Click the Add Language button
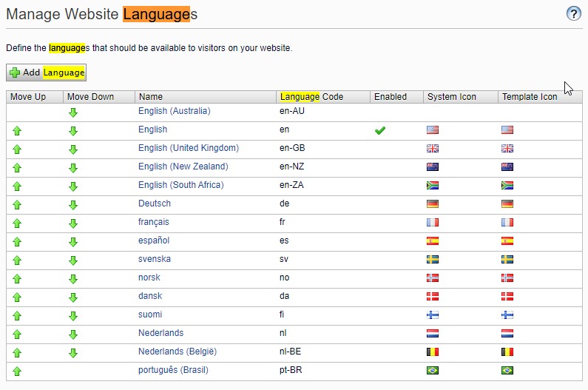The image size is (588, 390). 47,73
